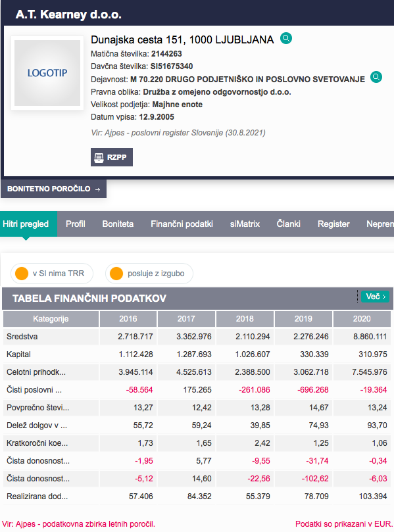Open the siMatrix tab
The width and height of the screenshot is (394, 532).
(x=245, y=224)
